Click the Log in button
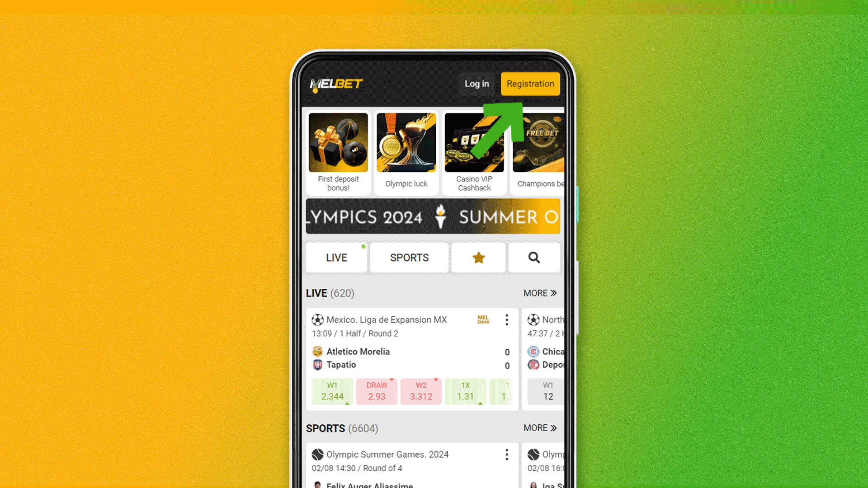Screen dimensions: 868x488 coord(477,84)
